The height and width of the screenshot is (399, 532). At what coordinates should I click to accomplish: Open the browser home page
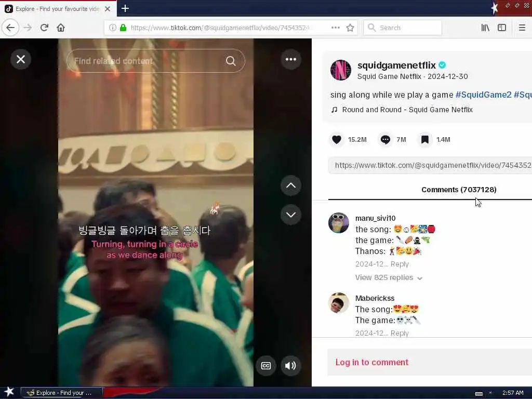pos(61,28)
